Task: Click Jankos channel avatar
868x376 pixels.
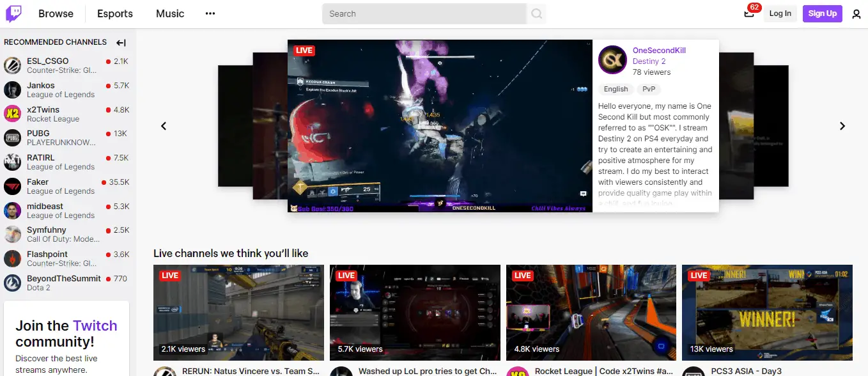Action: pos(12,90)
